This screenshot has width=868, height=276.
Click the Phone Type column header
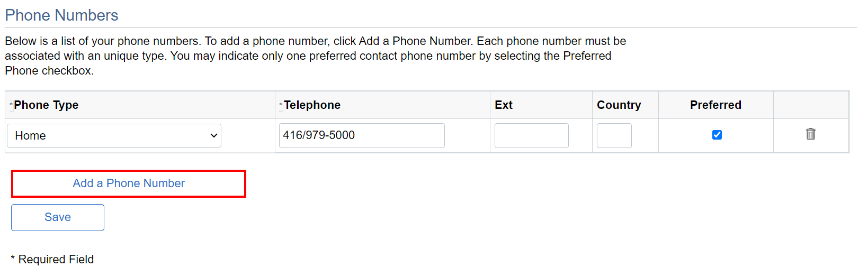(46, 105)
